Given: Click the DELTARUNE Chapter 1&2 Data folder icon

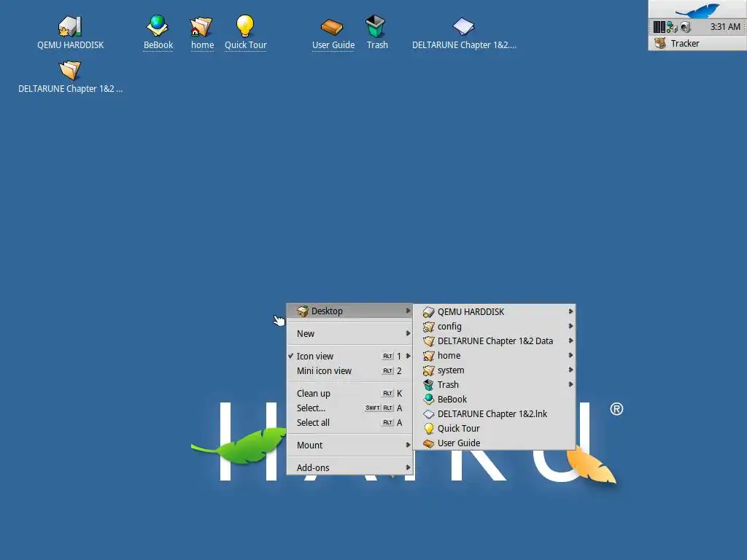Looking at the screenshot, I should coord(429,341).
